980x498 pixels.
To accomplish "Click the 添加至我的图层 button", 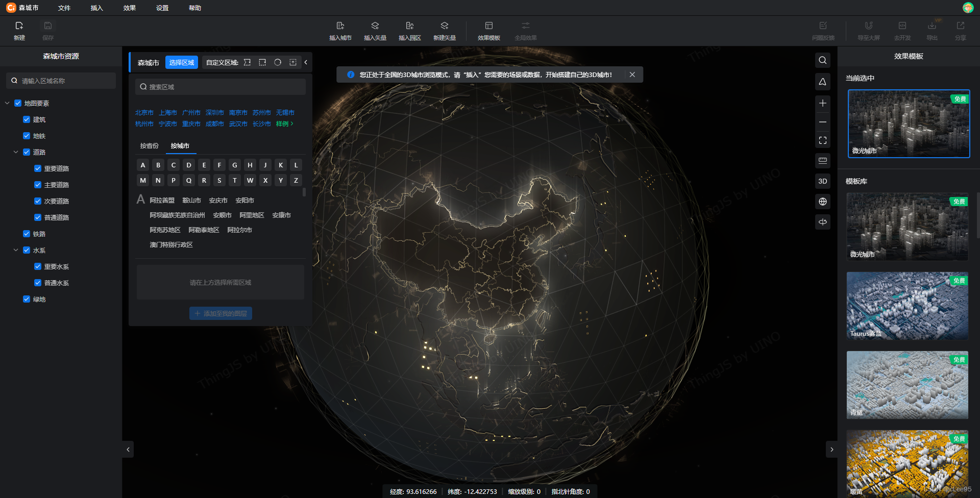I will [x=220, y=313].
